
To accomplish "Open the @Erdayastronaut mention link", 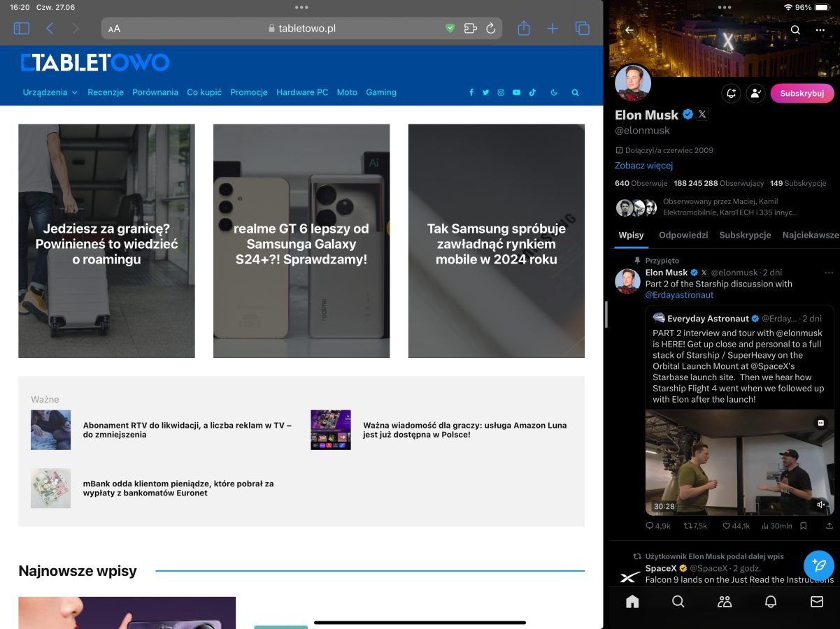I will point(679,295).
